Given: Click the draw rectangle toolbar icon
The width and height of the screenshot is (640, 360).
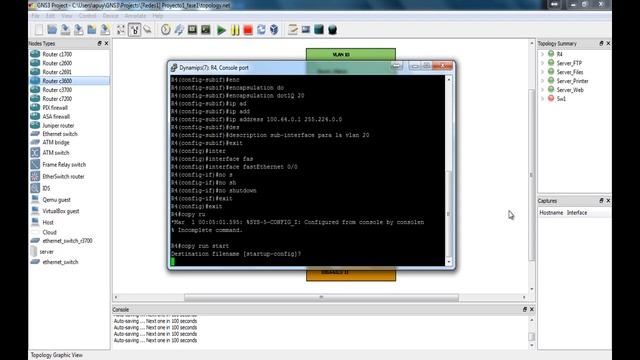Looking at the screenshot, I should [319, 30].
